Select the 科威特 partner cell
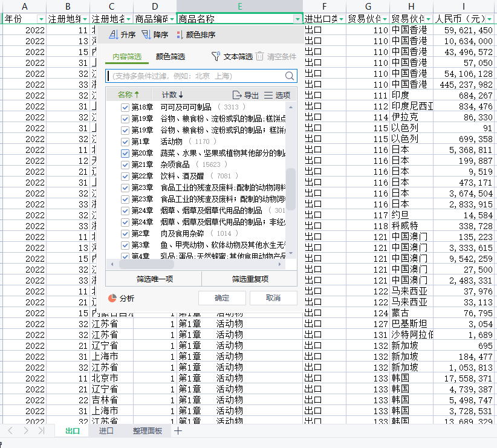 [x=411, y=226]
